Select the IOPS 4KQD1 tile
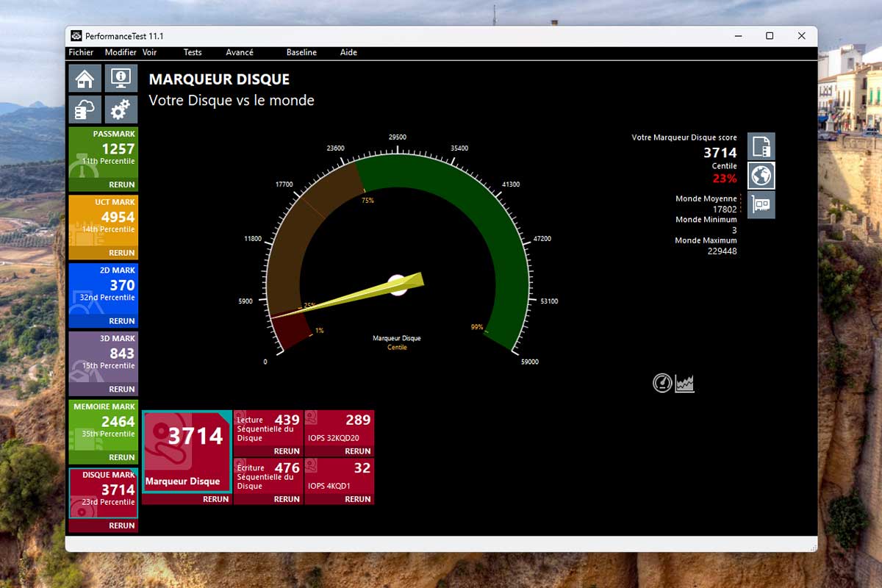 pyautogui.click(x=340, y=476)
